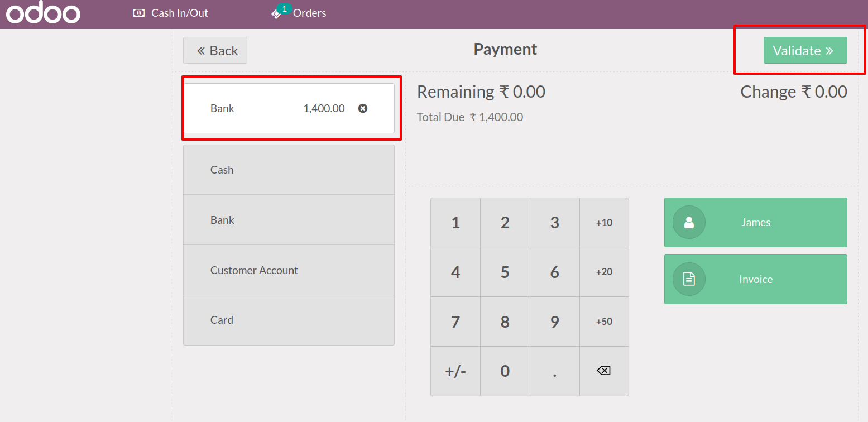Open the Orders ticket menu
This screenshot has height=422, width=868.
click(x=299, y=13)
